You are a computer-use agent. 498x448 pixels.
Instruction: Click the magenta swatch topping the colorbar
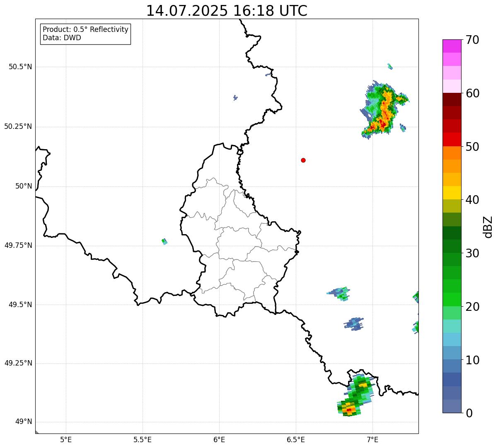click(452, 46)
